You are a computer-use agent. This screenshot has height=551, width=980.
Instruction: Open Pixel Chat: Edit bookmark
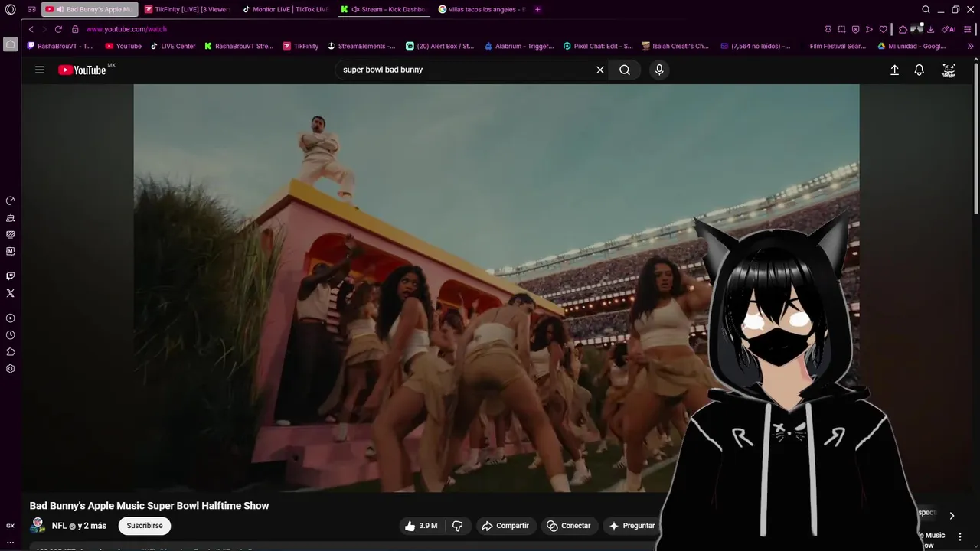click(x=598, y=46)
